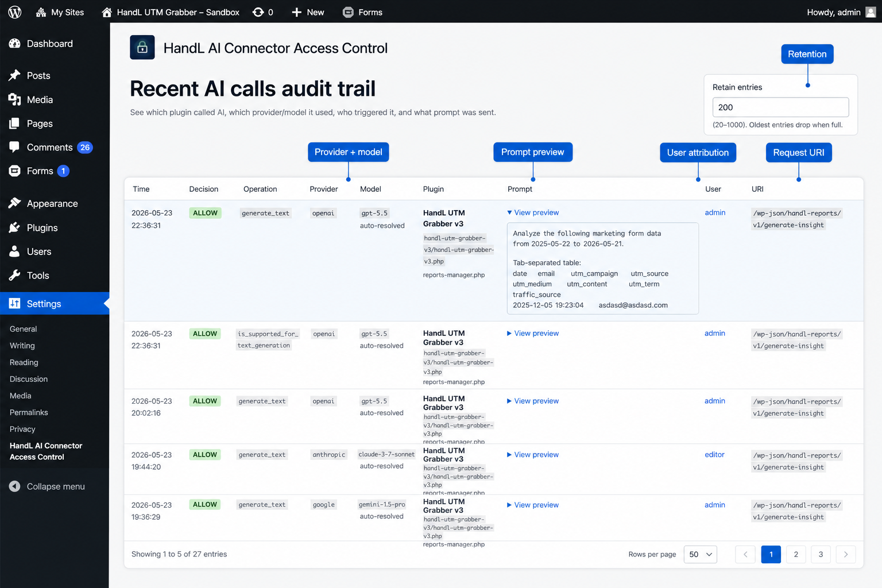Focus the Retain entries input field
Screen dimensions: 882x588
coord(780,107)
